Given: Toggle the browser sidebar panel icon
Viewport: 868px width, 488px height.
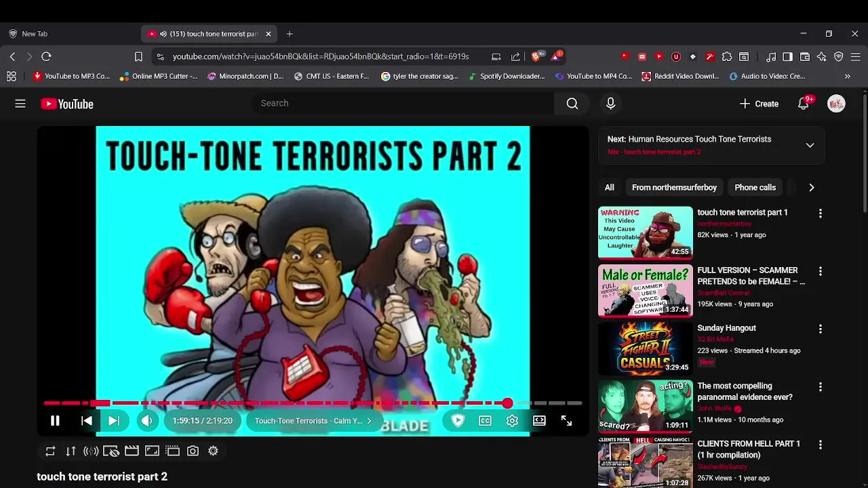Looking at the screenshot, I should click(x=787, y=56).
